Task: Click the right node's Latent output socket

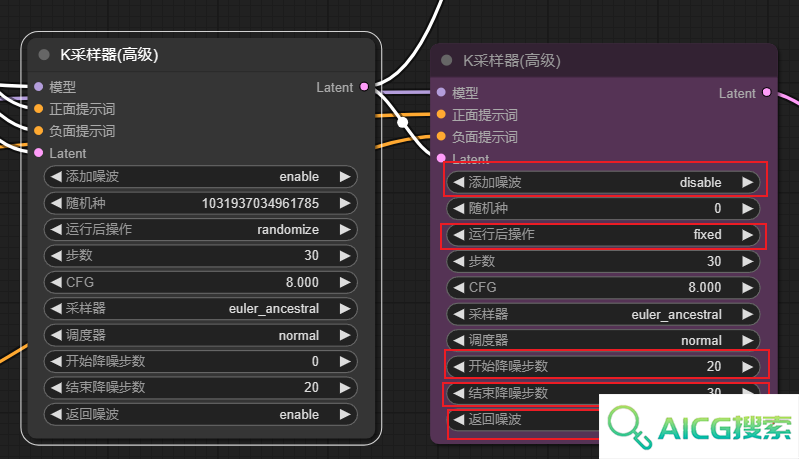Action: coord(766,93)
